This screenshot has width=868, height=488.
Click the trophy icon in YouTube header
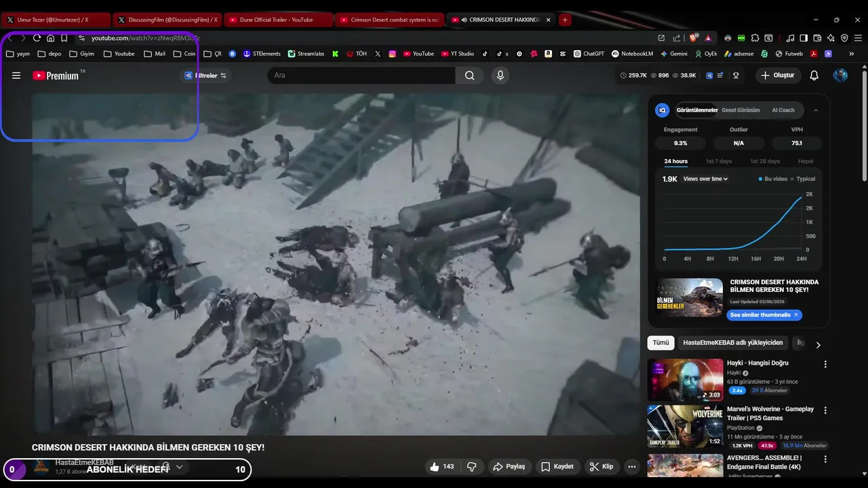click(736, 75)
